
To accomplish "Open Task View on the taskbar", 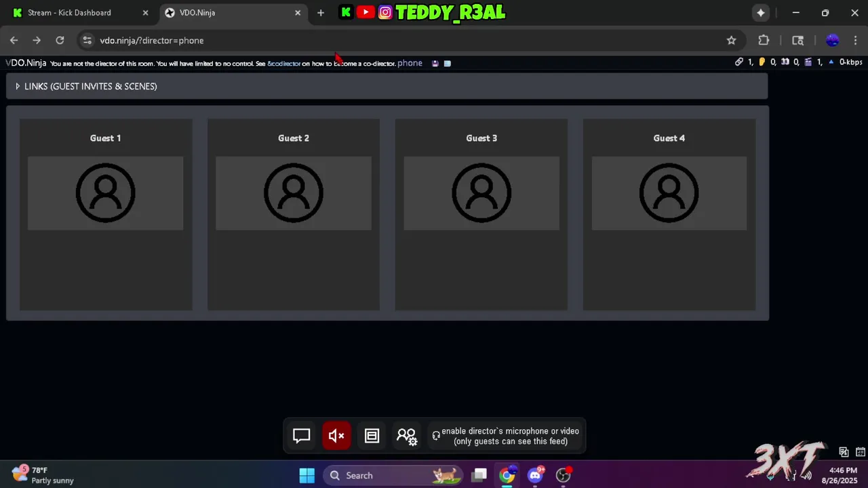I will coord(479,476).
